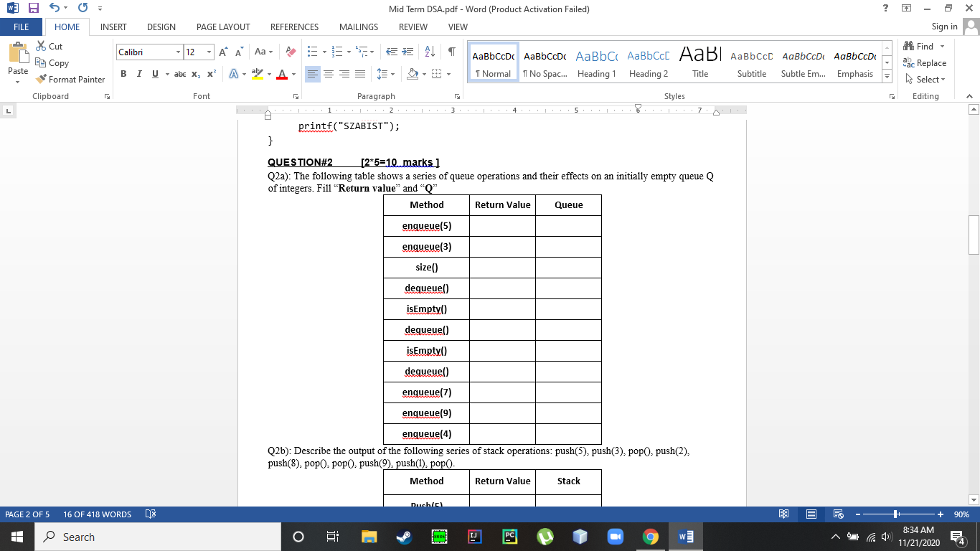Open the font size dropdown
Image resolution: width=980 pixels, height=551 pixels.
point(209,52)
